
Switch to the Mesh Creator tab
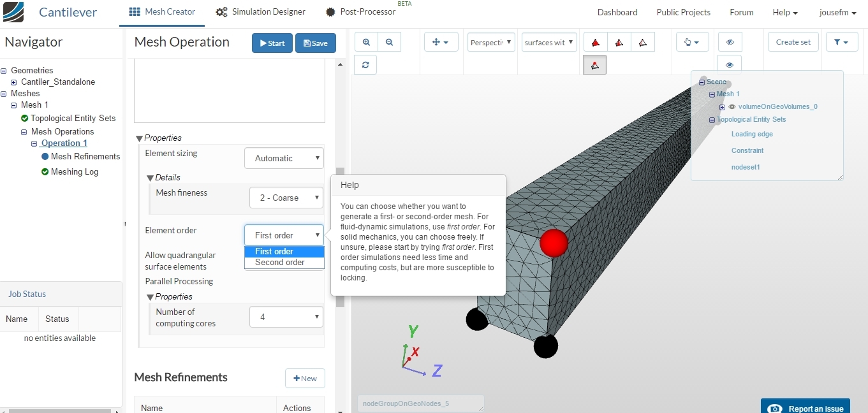click(x=162, y=12)
